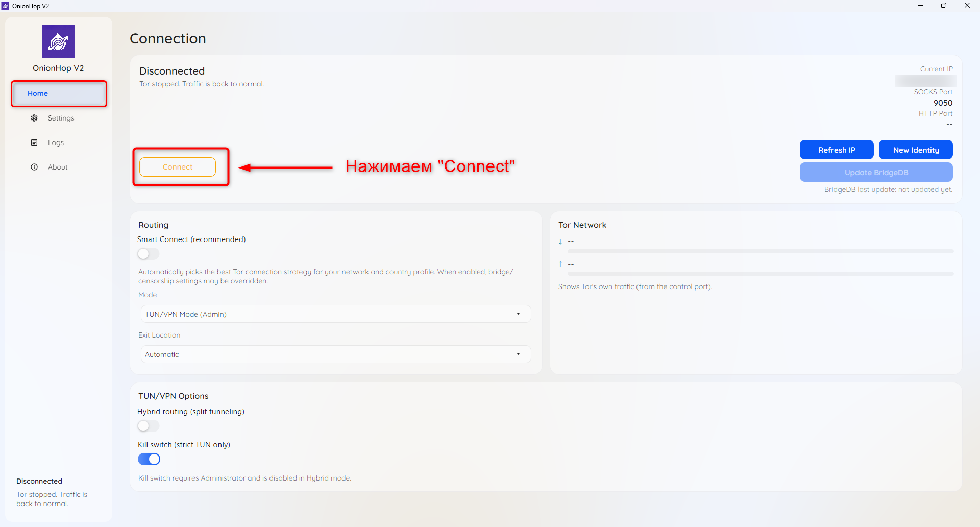Click 'Shows Tor's own traffic' description
Viewport: 980px width, 527px height.
coord(635,286)
